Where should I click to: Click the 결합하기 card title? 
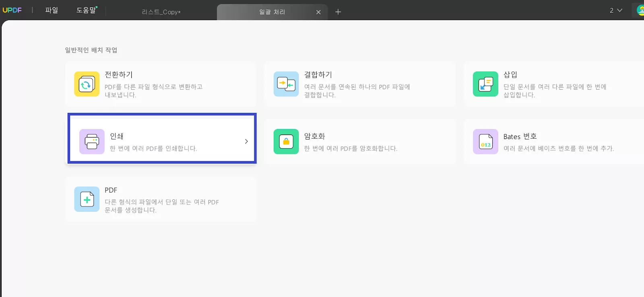318,75
